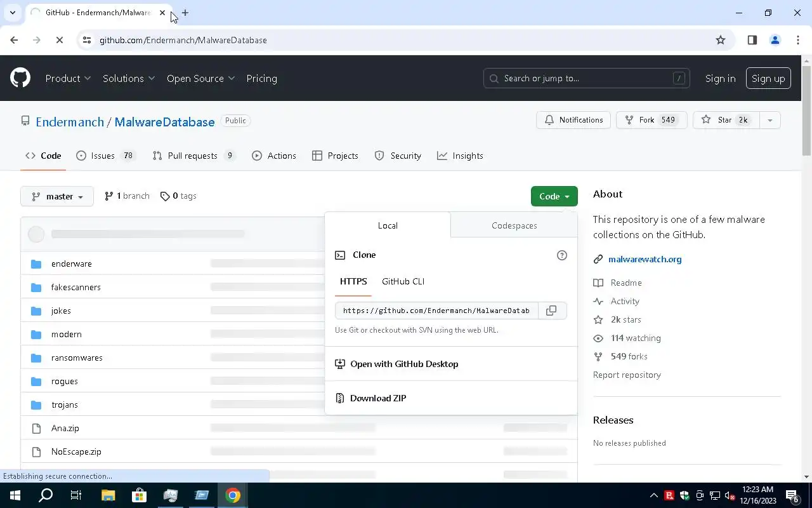
Task: Open the Actions tab
Action: (x=274, y=156)
